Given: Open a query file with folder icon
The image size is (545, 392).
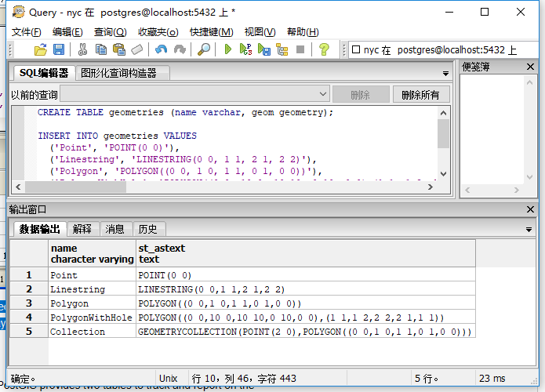Looking at the screenshot, I should pyautogui.click(x=41, y=49).
